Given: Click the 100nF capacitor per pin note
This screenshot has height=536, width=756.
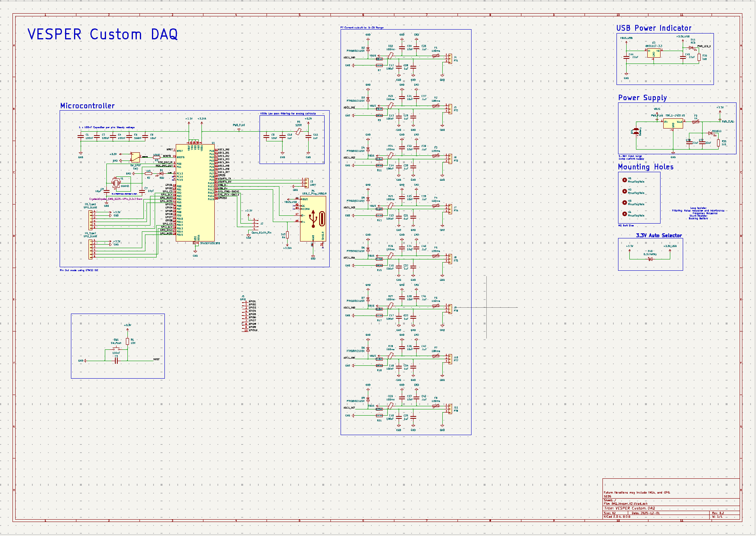Looking at the screenshot, I should pyautogui.click(x=107, y=127).
